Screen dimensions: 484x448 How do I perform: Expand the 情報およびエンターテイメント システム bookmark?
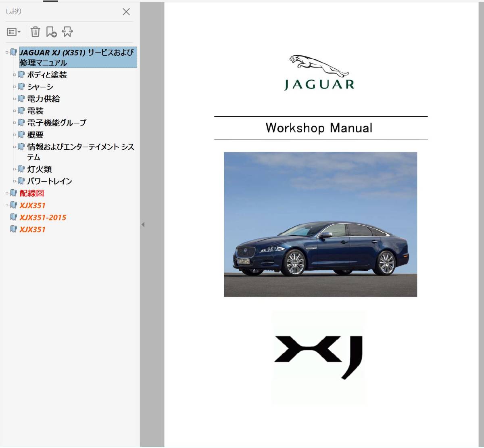(15, 147)
